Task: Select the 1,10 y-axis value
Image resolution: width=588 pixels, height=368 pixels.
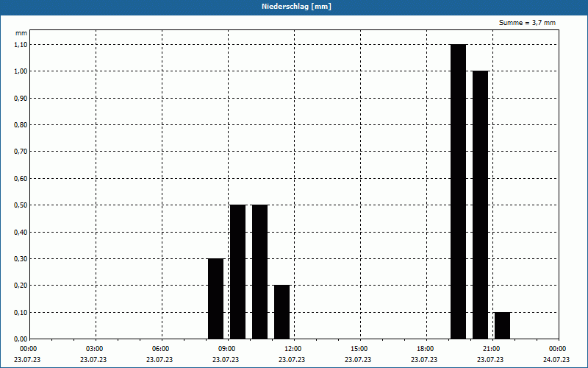Action: click(21, 44)
